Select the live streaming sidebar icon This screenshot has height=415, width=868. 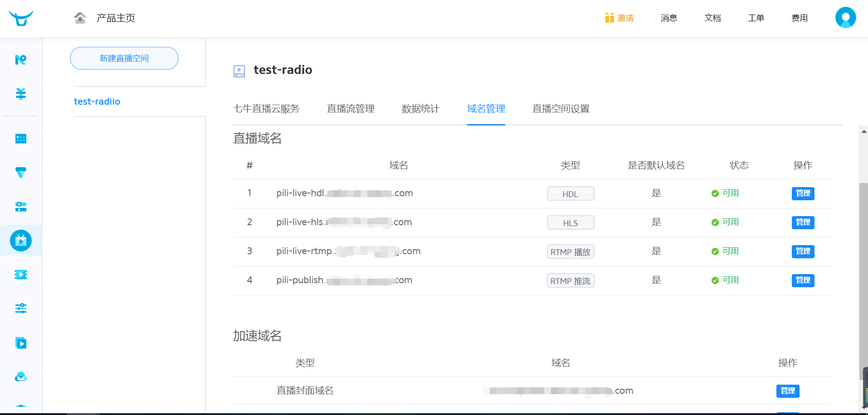click(21, 241)
